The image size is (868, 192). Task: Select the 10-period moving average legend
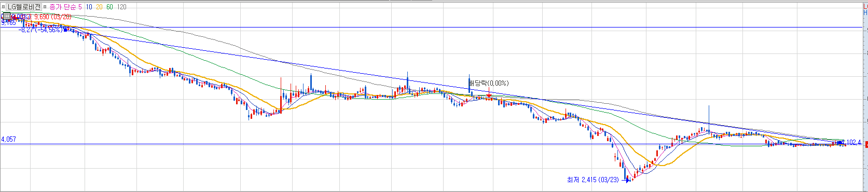pyautogui.click(x=89, y=7)
